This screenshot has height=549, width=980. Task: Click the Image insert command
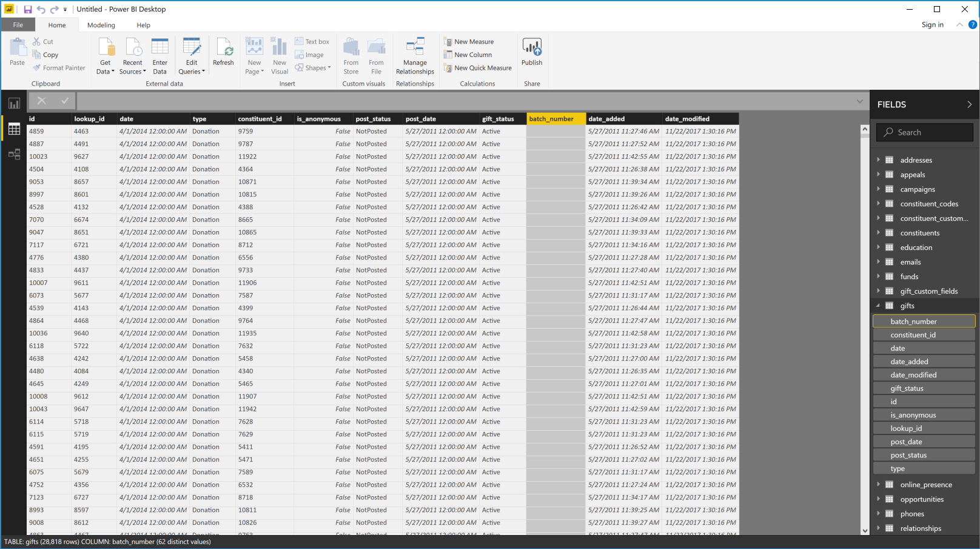pyautogui.click(x=309, y=55)
